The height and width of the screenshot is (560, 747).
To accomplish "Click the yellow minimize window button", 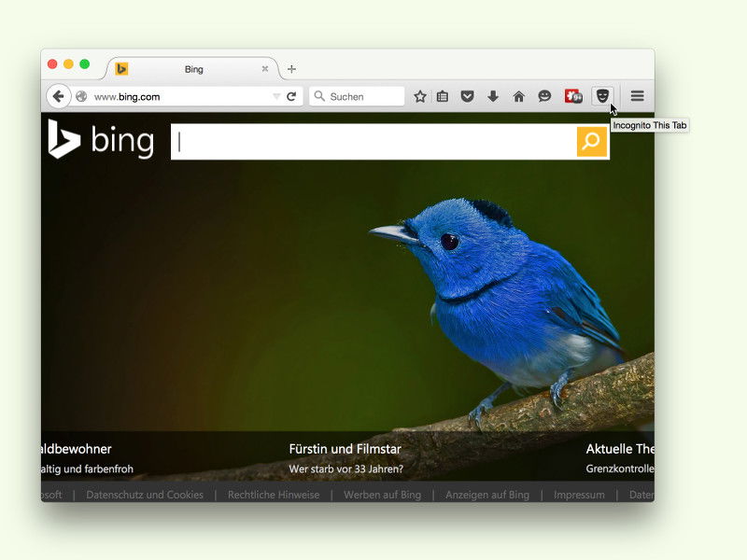I will (68, 63).
